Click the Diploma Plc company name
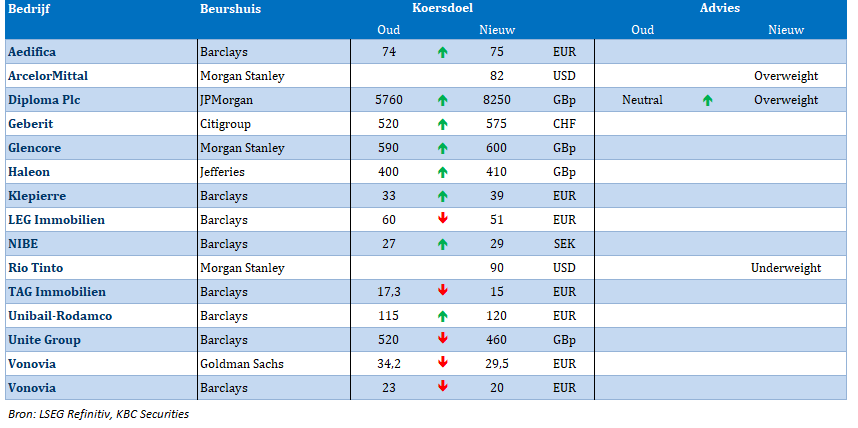Screen dimensions: 858x428 [44, 100]
